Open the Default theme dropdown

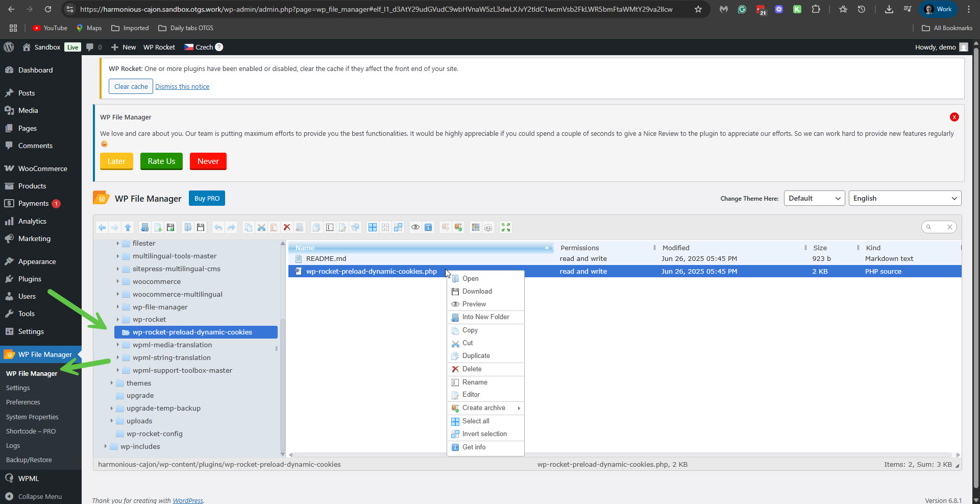(x=814, y=198)
